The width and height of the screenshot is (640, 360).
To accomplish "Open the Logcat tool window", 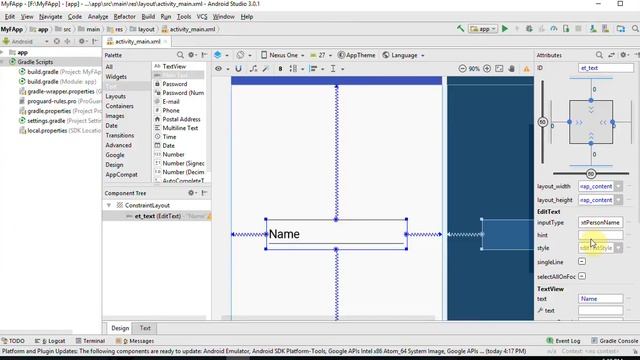I will (x=50, y=340).
